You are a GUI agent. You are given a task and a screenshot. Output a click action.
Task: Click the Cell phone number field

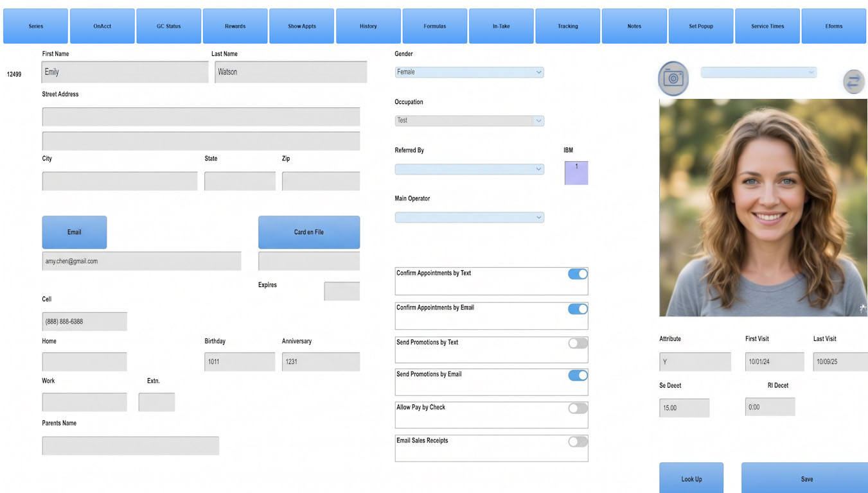click(x=85, y=322)
